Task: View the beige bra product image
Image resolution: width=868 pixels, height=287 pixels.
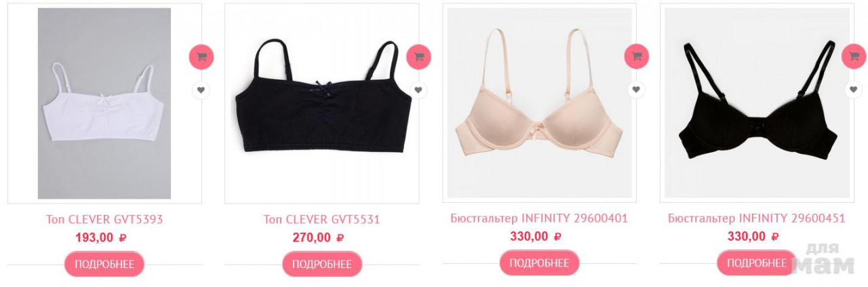Action: [x=539, y=102]
